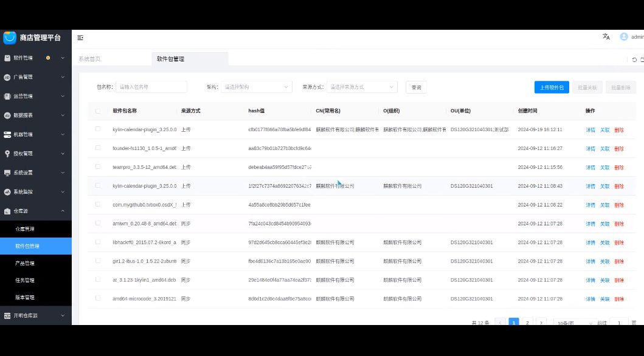Click the refresh icon in the tab bar
Screen dimensions: 644x356
click(x=634, y=60)
